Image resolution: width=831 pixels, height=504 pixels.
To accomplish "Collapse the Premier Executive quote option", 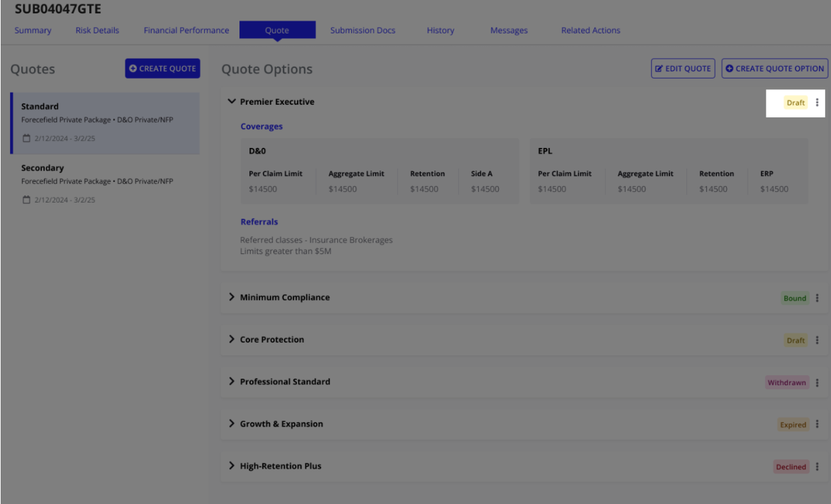I will pyautogui.click(x=232, y=102).
